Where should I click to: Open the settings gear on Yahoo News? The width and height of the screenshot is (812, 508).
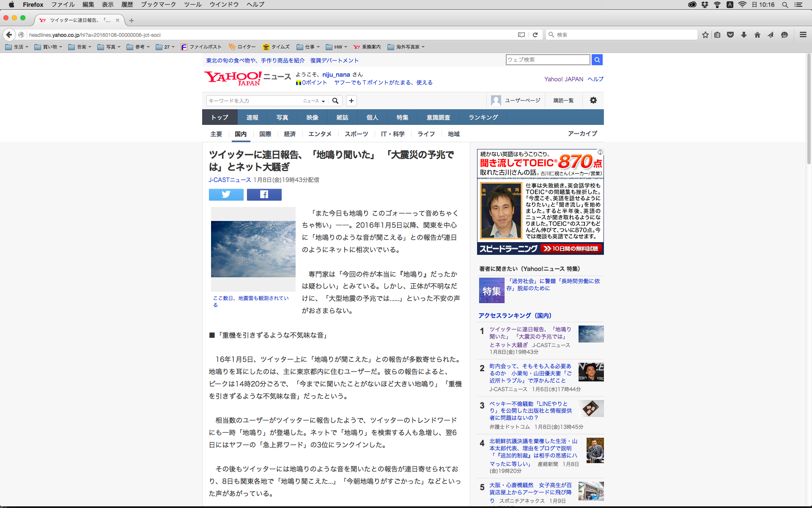point(593,100)
